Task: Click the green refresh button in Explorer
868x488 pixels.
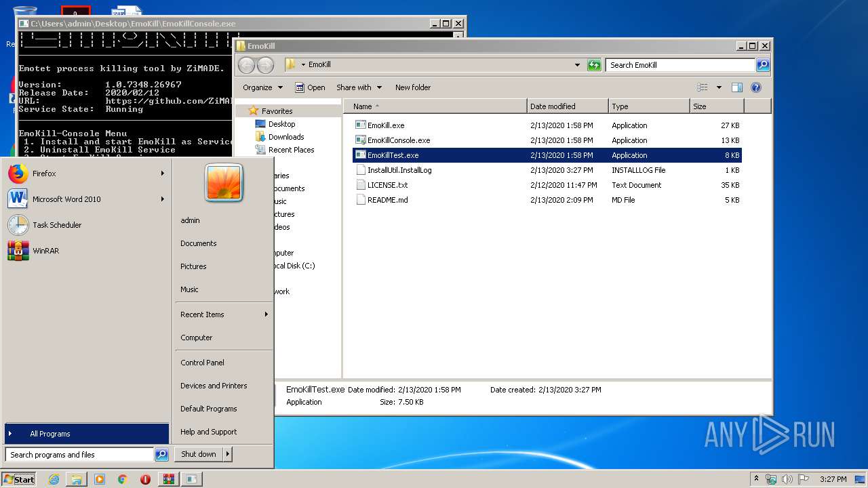Action: point(594,65)
